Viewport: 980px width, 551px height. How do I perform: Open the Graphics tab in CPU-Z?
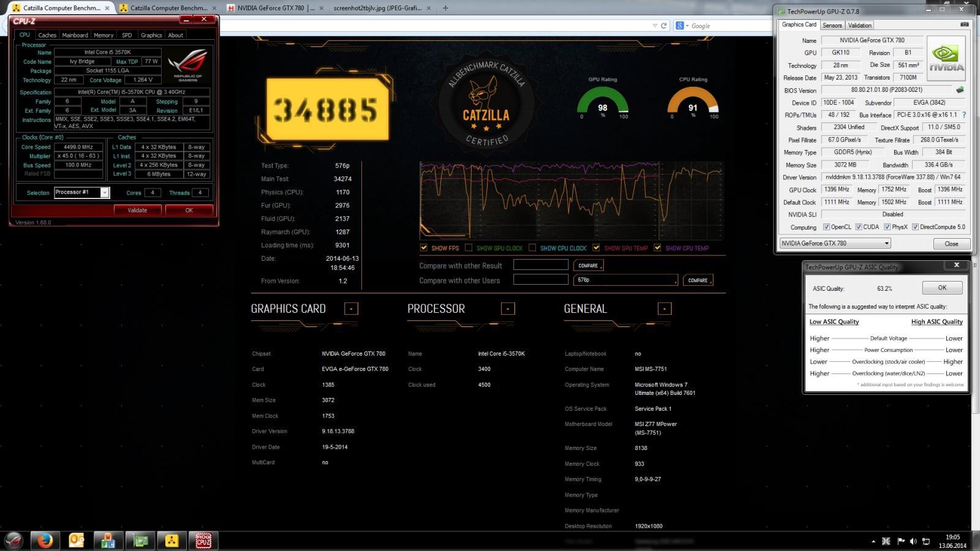(x=151, y=36)
